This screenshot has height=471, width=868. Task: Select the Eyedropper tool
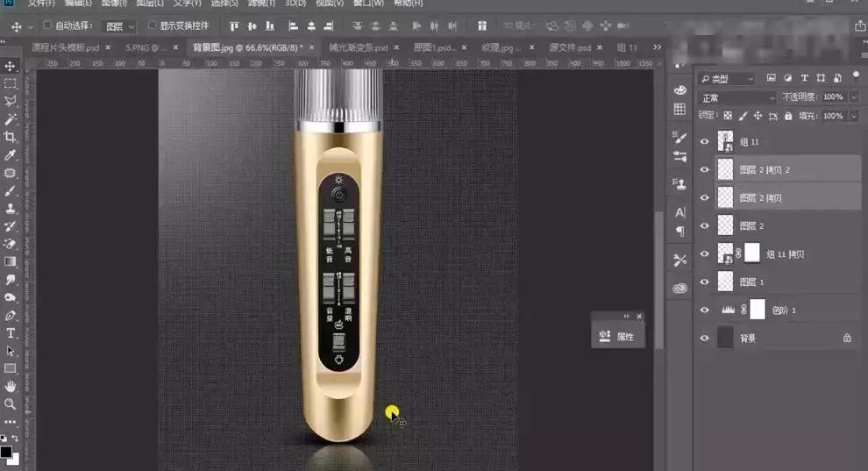click(10, 155)
